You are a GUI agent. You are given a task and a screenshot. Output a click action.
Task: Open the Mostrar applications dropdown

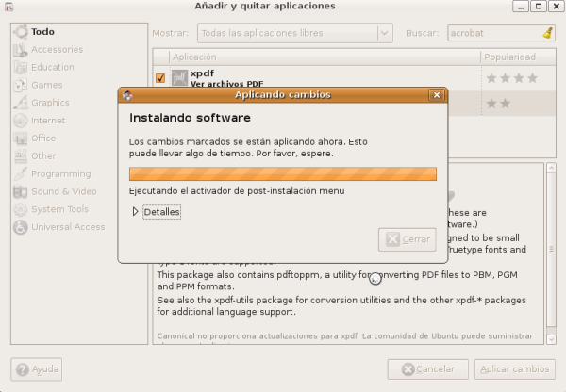(x=295, y=33)
